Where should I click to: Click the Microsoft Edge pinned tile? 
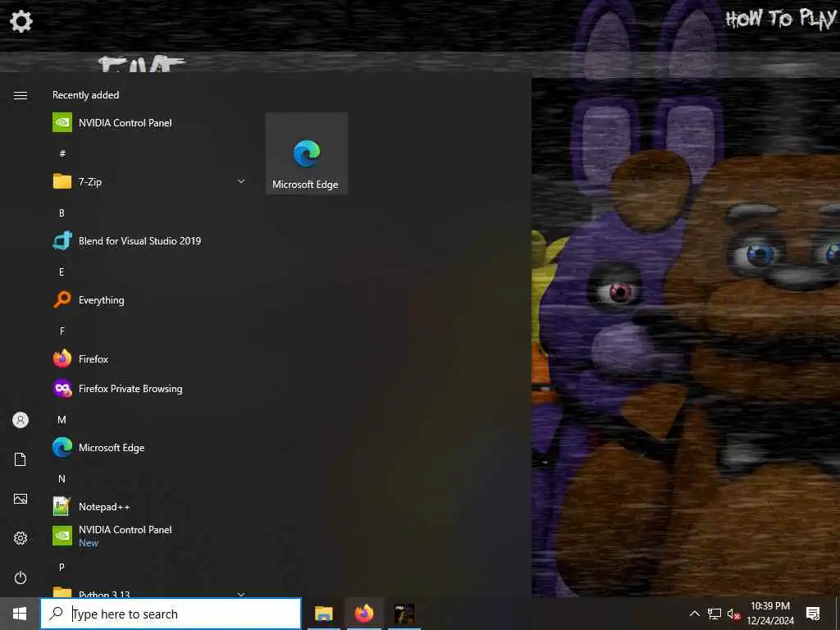[x=307, y=153]
